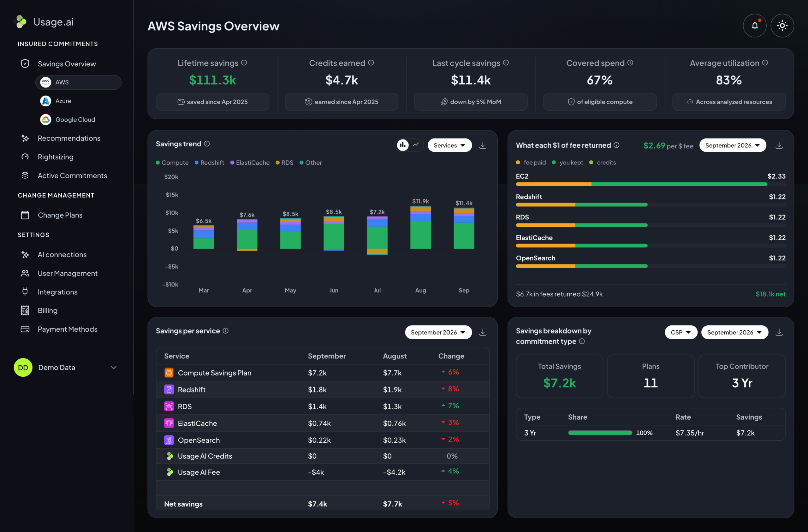Open September 2026 dropdown in fee returned panel

point(732,145)
